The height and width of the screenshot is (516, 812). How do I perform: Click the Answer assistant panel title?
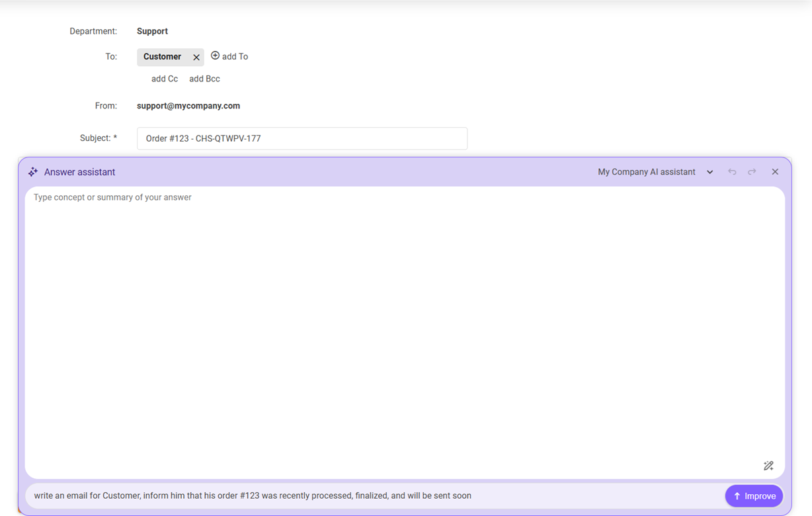pyautogui.click(x=79, y=172)
